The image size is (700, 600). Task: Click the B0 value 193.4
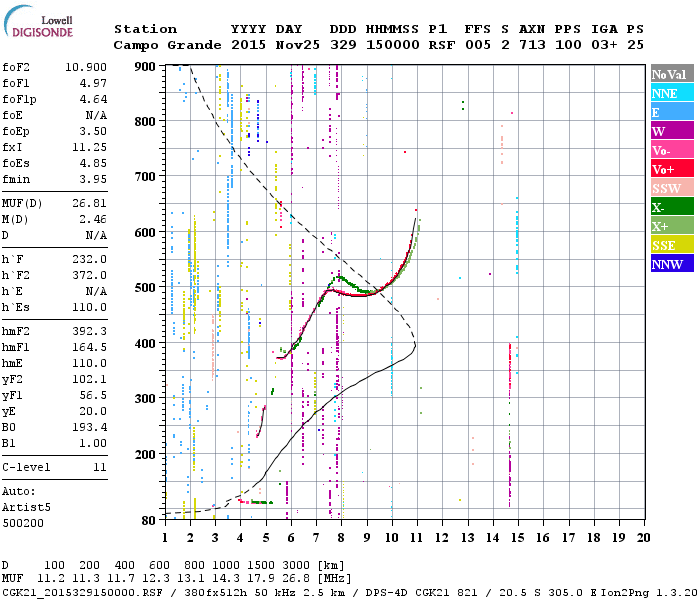(90, 428)
